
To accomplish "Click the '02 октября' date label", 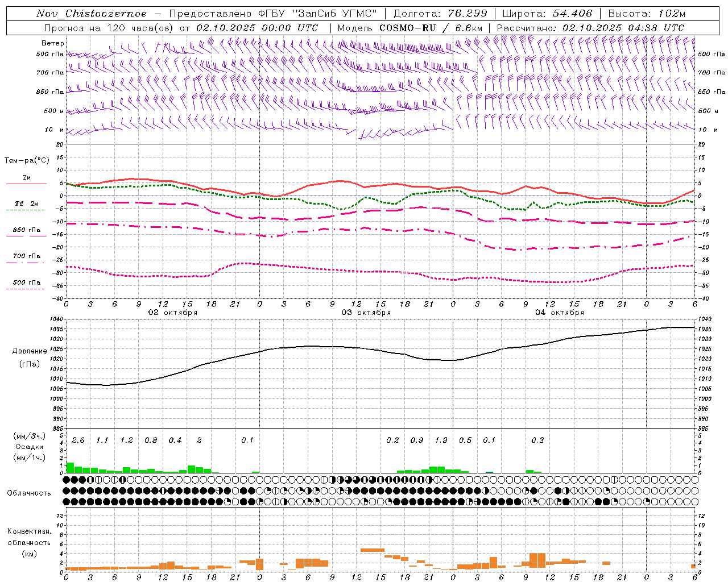I will 173,313.
